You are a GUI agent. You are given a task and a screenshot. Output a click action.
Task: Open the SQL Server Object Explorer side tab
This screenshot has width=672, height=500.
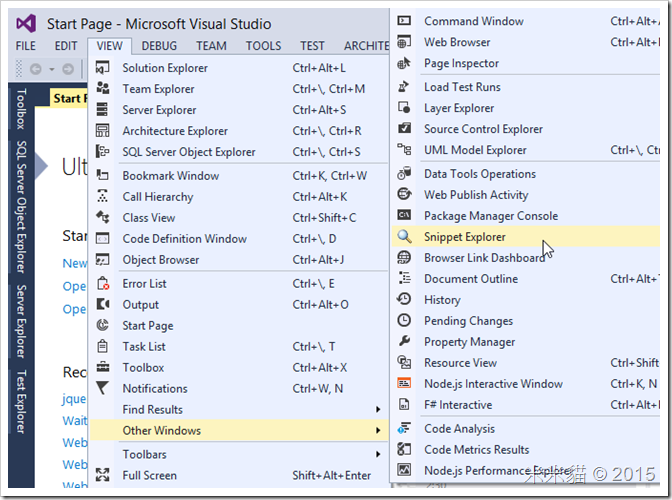pyautogui.click(x=21, y=206)
